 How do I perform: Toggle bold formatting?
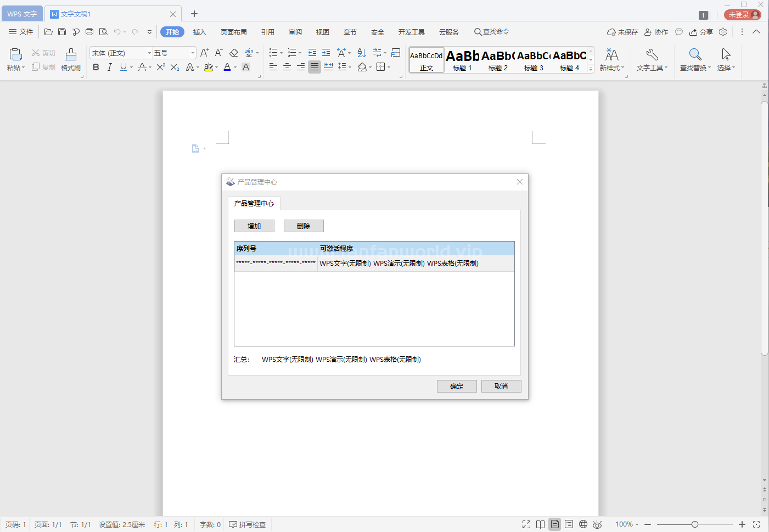click(x=96, y=67)
